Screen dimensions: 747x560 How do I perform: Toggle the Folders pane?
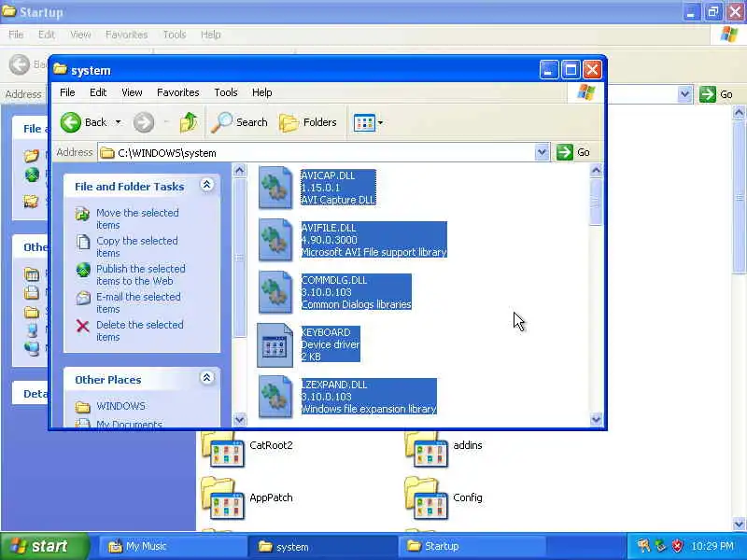click(x=308, y=122)
